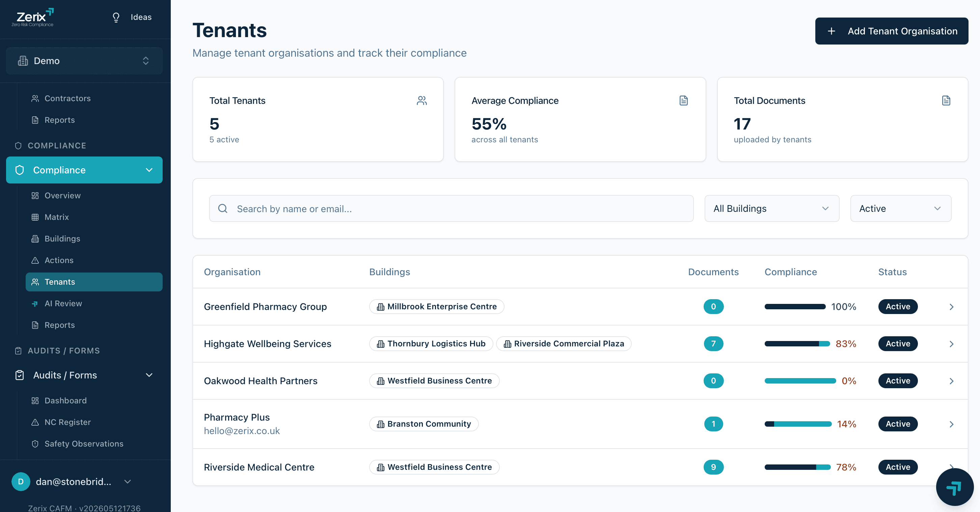
Task: Click the Zerix logo
Action: pos(33,18)
